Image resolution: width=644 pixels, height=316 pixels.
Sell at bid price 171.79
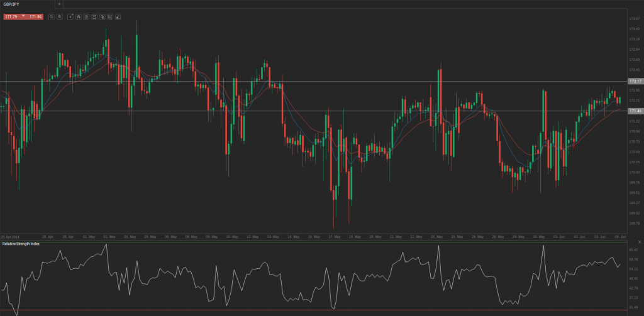click(11, 17)
